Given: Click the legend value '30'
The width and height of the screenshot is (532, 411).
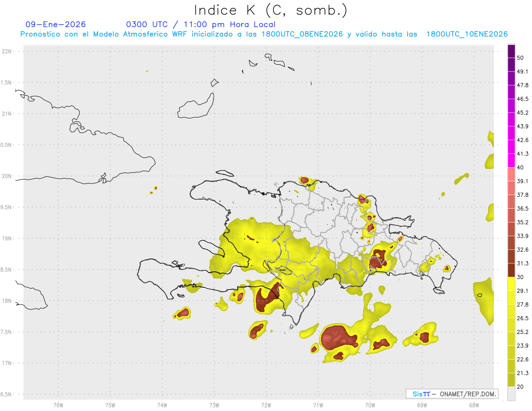Looking at the screenshot, I should pyautogui.click(x=520, y=277).
